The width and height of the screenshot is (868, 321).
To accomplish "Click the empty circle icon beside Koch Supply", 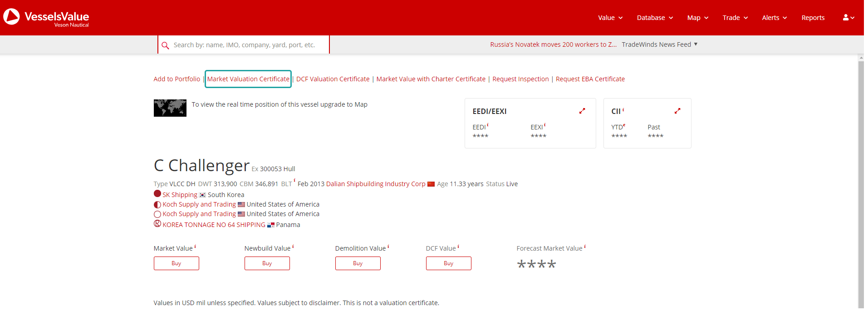I will click(x=157, y=214).
